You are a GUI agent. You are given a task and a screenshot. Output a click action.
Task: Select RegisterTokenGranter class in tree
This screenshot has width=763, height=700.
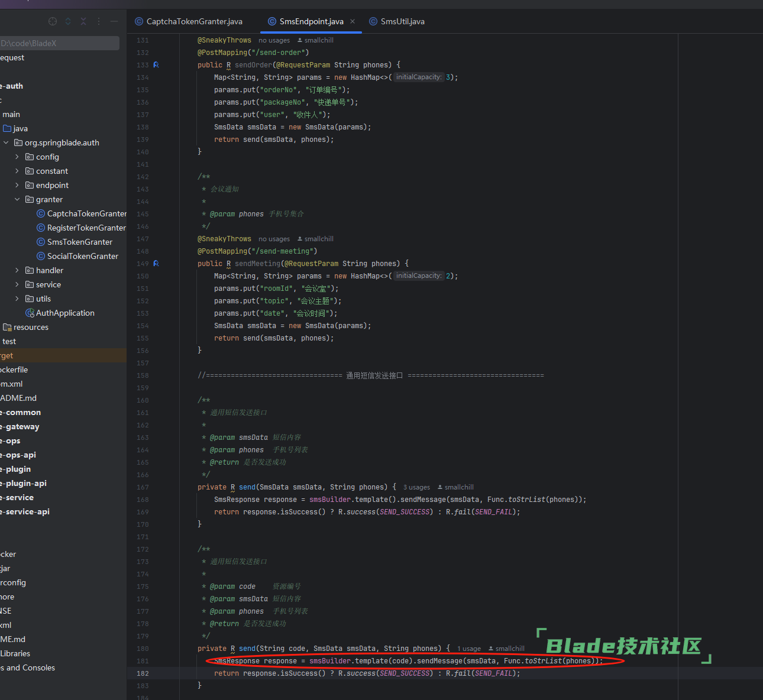(86, 228)
